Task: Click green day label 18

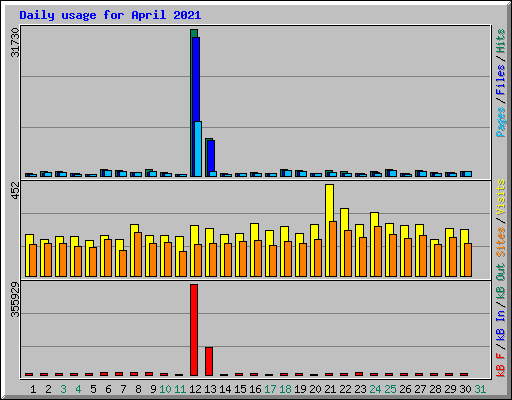Action: pos(285,389)
